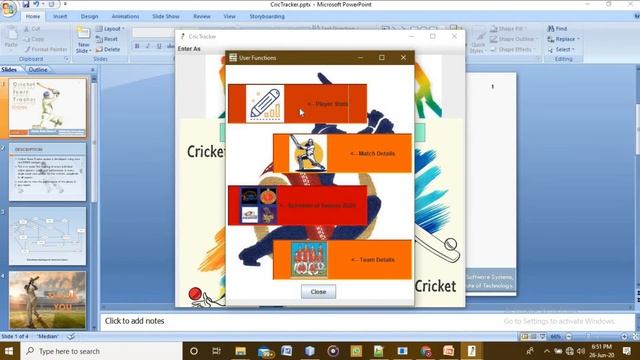The height and width of the screenshot is (360, 640).
Task: Open the View ribbon tab
Action: point(229,16)
